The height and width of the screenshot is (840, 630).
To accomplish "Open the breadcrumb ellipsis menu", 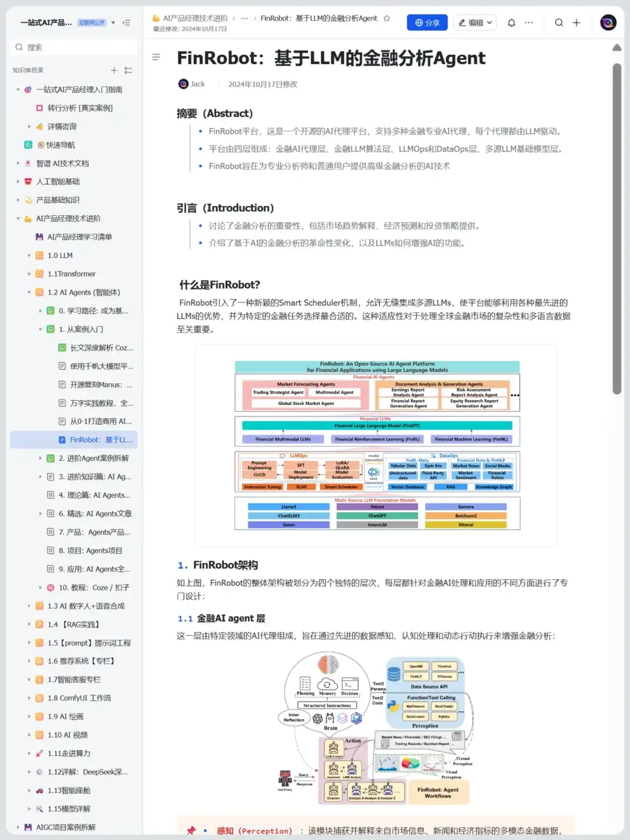I will tap(244, 18).
